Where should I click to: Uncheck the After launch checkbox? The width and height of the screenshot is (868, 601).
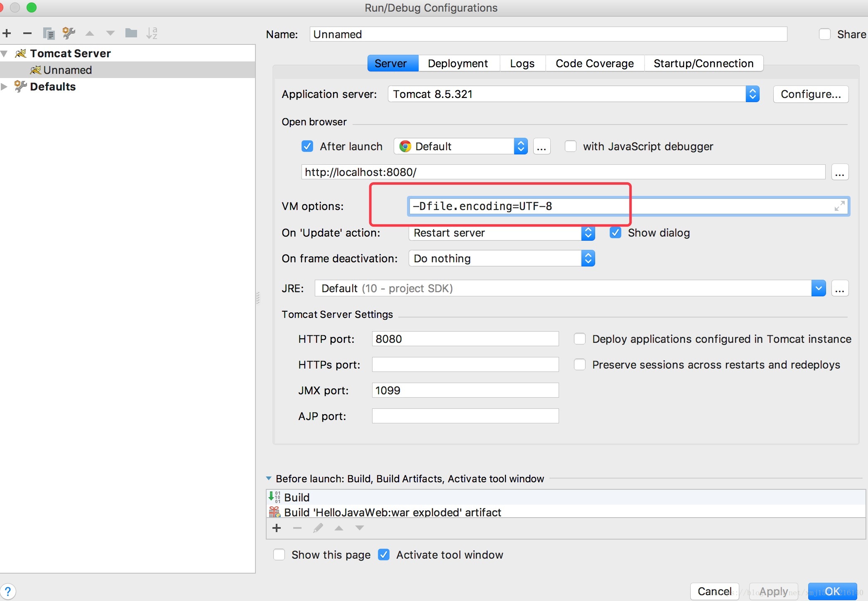click(307, 146)
